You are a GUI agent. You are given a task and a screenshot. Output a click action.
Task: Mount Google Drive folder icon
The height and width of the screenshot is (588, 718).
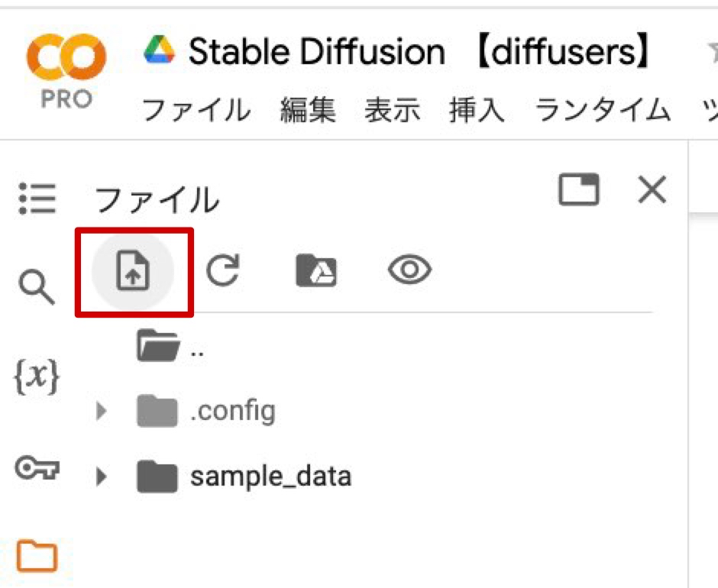(x=316, y=270)
